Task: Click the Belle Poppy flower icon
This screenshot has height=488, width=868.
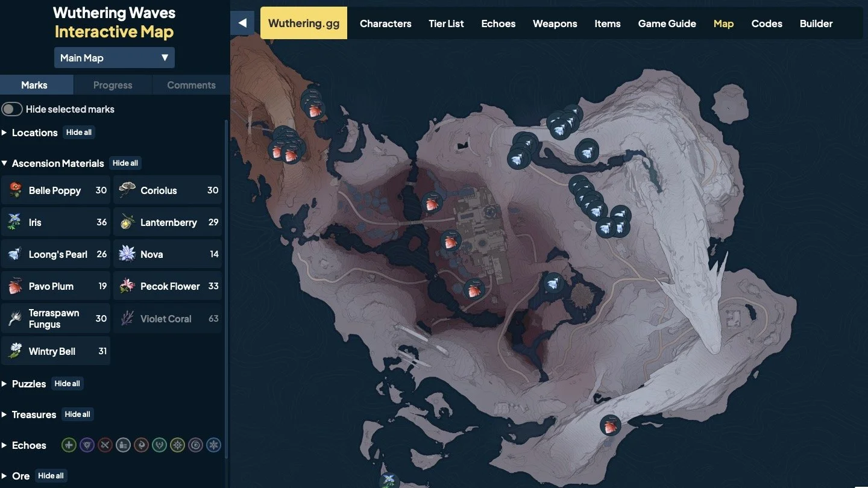Action: point(15,190)
